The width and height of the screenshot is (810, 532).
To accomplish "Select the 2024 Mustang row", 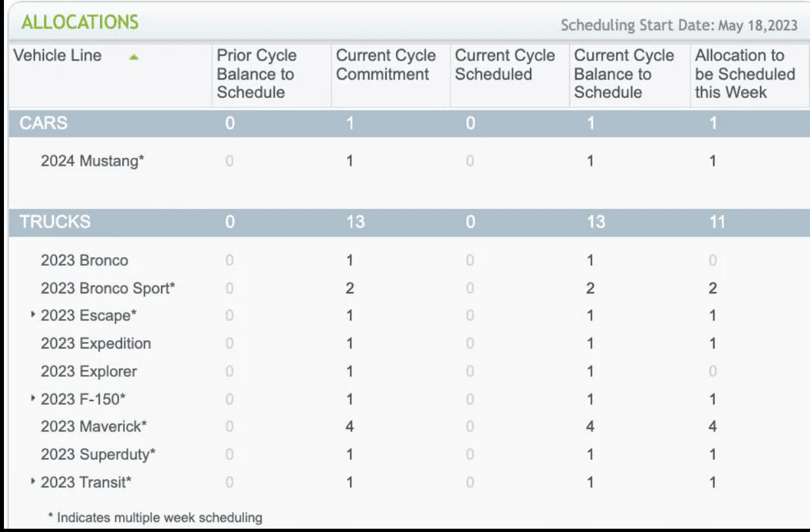I will 409,161.
